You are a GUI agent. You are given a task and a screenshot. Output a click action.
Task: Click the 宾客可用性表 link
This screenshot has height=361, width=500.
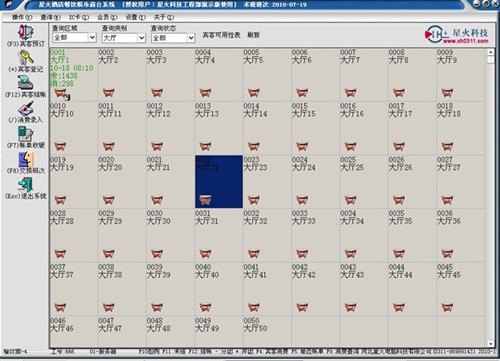point(221,35)
